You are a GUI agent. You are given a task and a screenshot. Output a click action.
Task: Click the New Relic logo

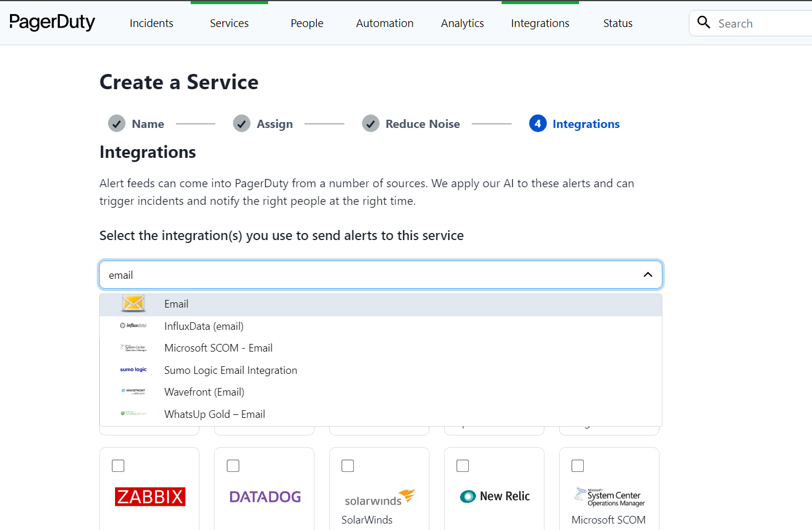click(x=495, y=497)
